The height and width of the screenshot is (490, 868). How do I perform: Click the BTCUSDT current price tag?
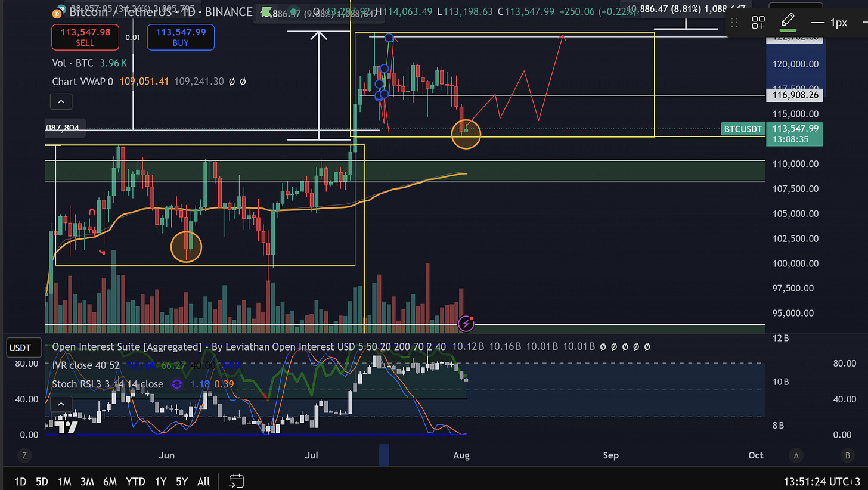tap(742, 128)
